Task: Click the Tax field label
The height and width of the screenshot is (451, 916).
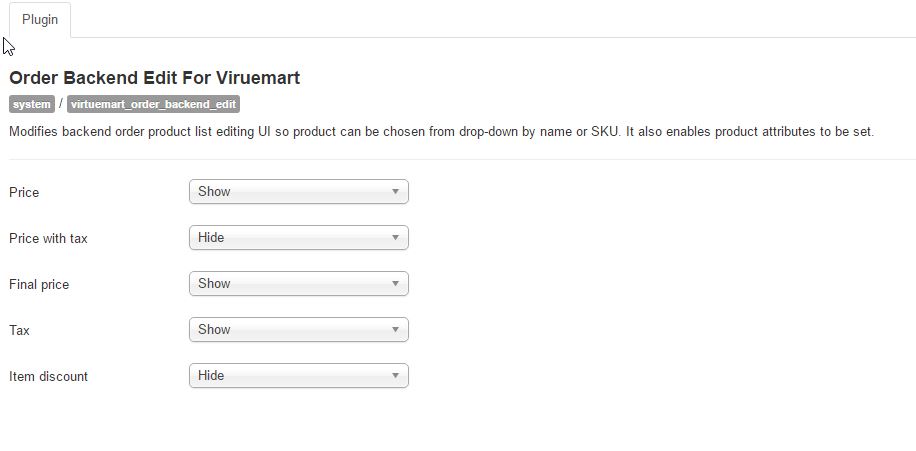Action: [x=19, y=330]
